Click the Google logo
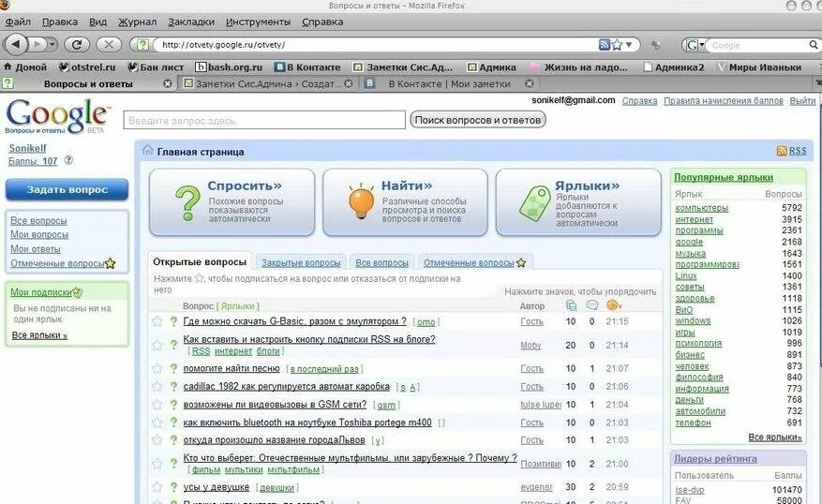Screen dimensions: 822x504 [x=57, y=116]
